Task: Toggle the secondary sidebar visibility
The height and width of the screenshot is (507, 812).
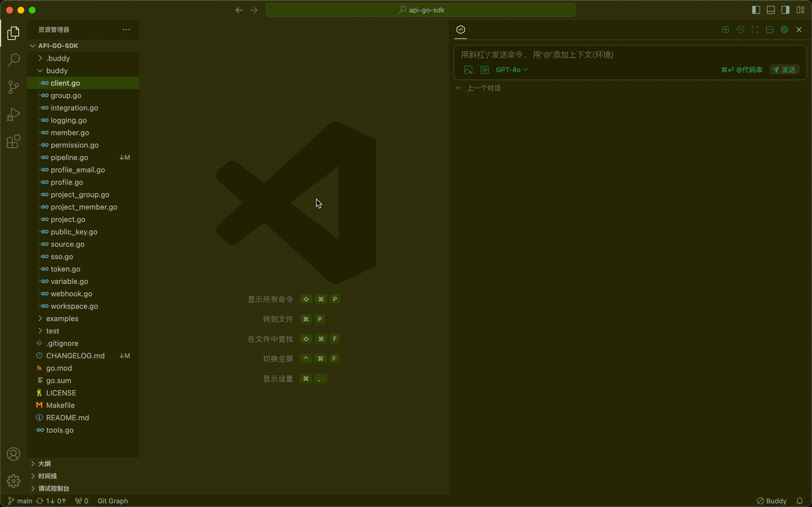Action: click(x=785, y=10)
